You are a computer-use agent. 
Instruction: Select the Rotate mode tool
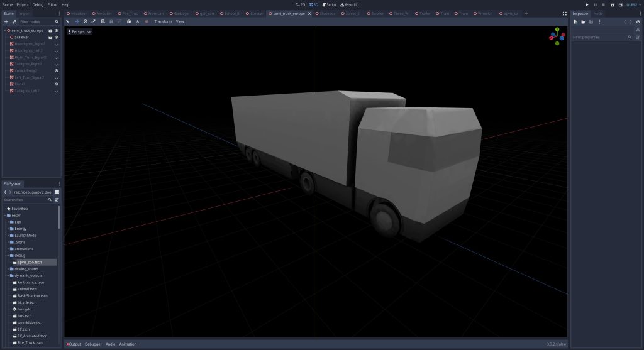(85, 21)
